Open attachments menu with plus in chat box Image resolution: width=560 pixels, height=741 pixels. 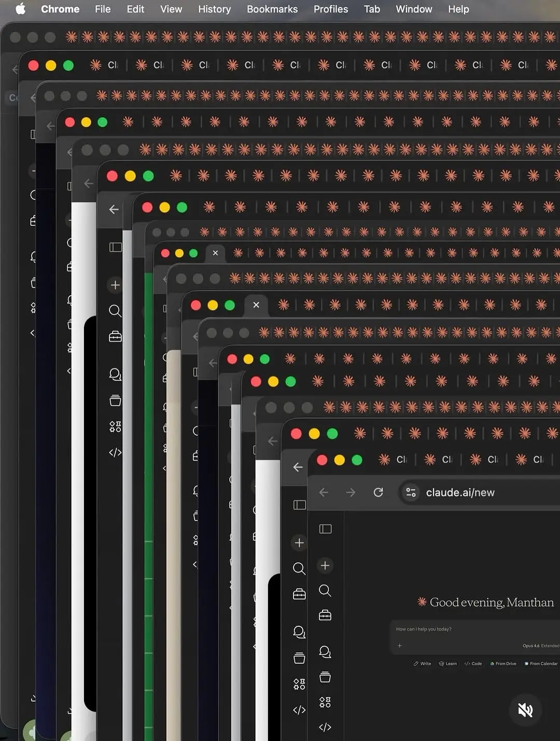pos(400,646)
